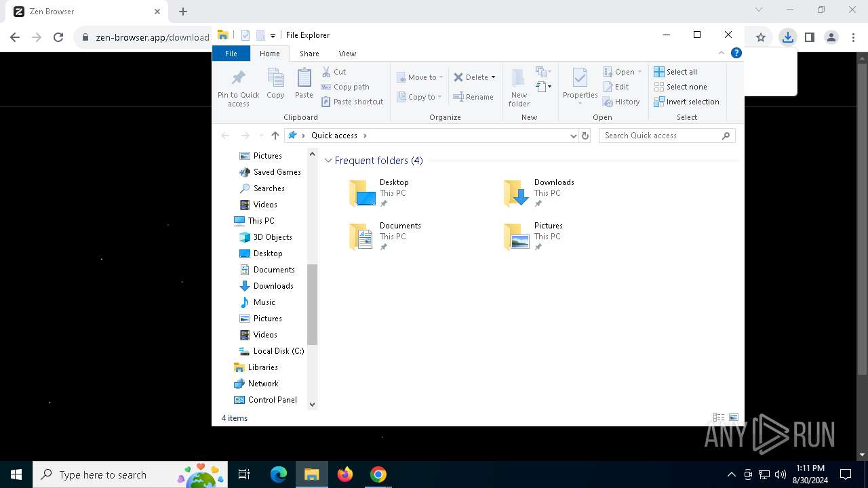Select Local Disk (C:) in navigation pane

pos(271,351)
